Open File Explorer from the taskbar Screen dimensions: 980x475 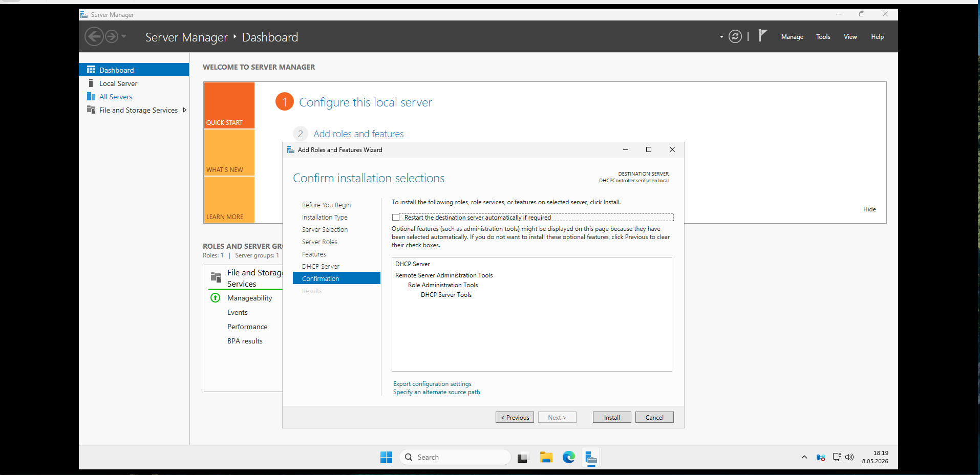coord(546,458)
